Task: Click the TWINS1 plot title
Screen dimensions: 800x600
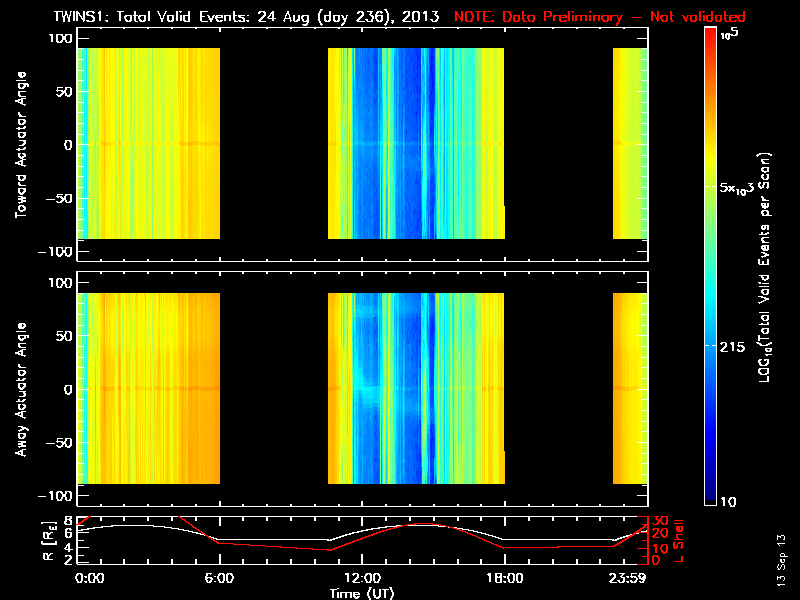Action: [x=246, y=17]
